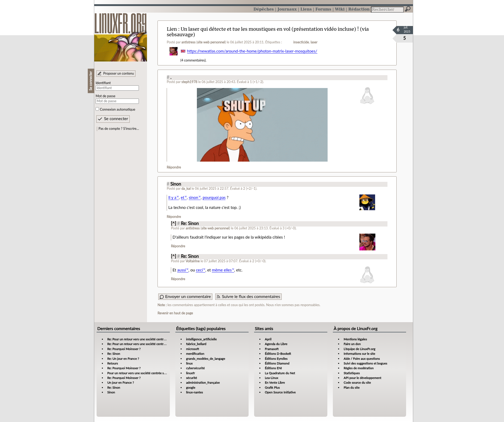
Task: Open La Quadrature du Net link
Action: 280,373
